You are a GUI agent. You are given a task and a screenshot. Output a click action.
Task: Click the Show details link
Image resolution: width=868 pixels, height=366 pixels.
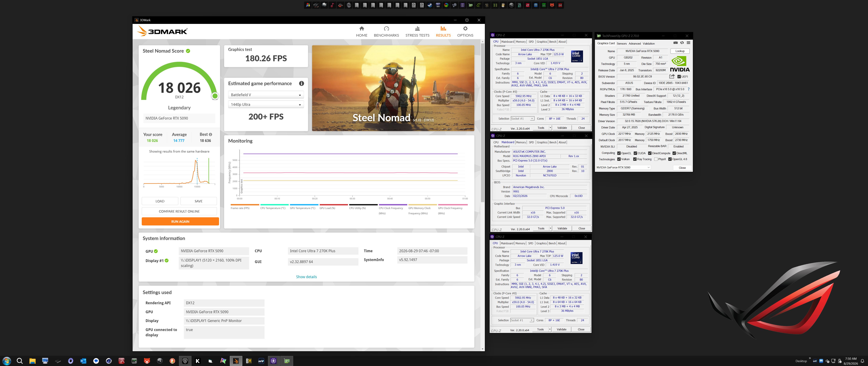306,277
